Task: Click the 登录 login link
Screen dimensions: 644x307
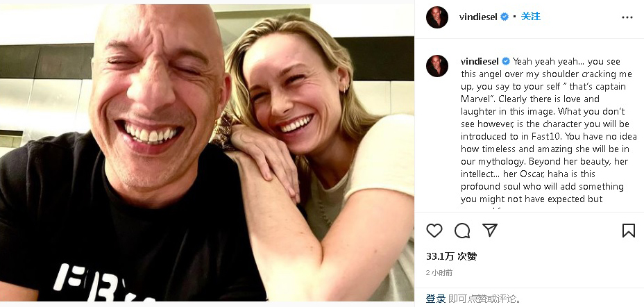Action: 436,299
